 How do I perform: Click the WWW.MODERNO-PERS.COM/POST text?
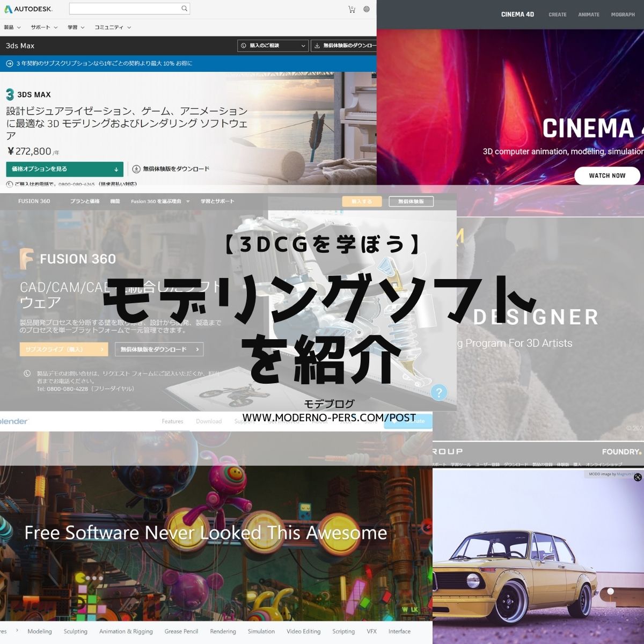point(329,418)
